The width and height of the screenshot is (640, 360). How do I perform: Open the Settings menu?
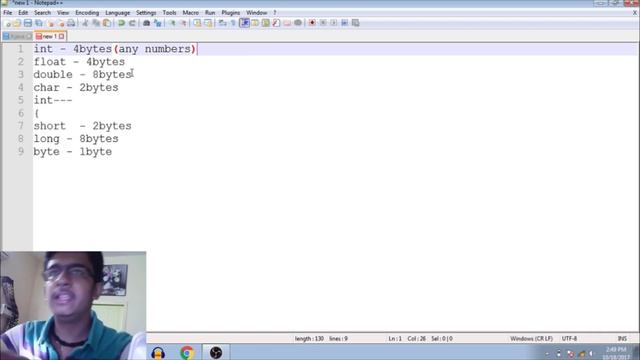tap(146, 13)
